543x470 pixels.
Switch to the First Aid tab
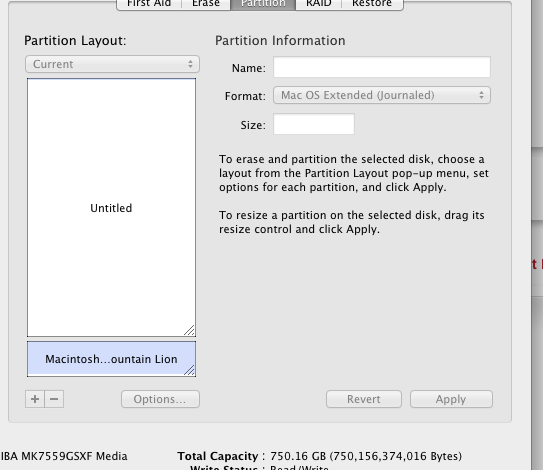pyautogui.click(x=149, y=4)
